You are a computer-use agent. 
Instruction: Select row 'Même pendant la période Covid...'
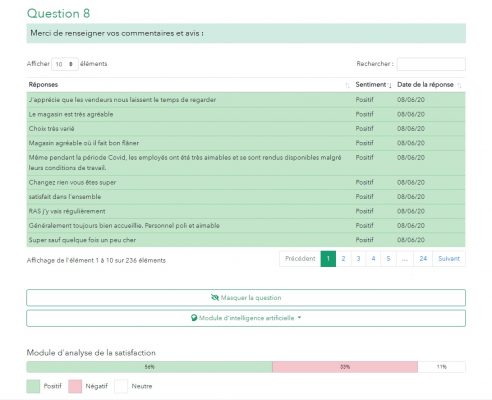[246, 163]
